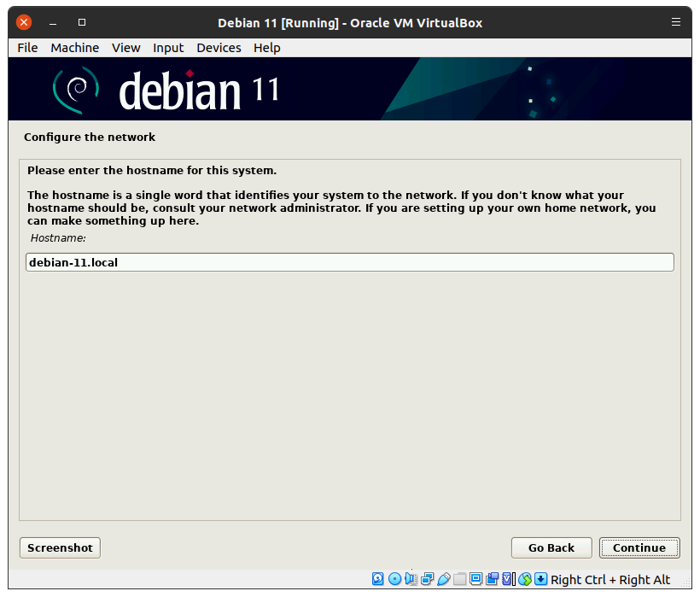Click the audio status icon in status bar
This screenshot has width=700, height=597.
coord(411,580)
